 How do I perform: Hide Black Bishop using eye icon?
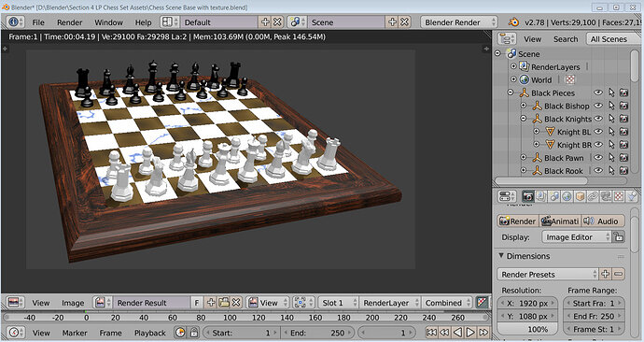(x=598, y=106)
